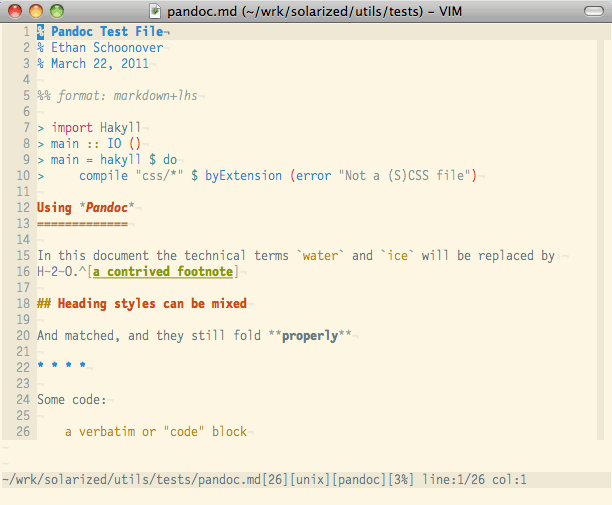Screen dimensions: 612x505
Task: Toggle the toolbar pill button in title bar
Action: coord(591,11)
